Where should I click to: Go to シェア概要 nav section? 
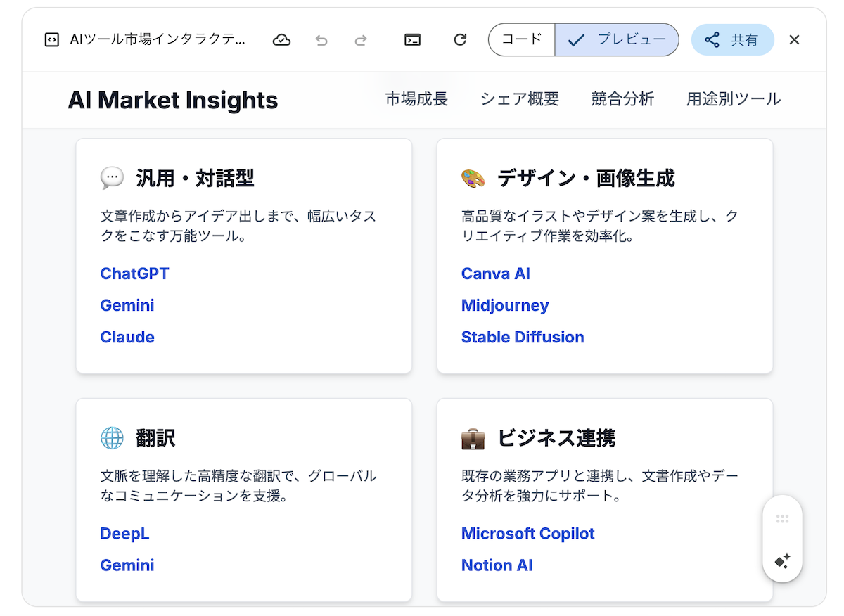tap(520, 99)
